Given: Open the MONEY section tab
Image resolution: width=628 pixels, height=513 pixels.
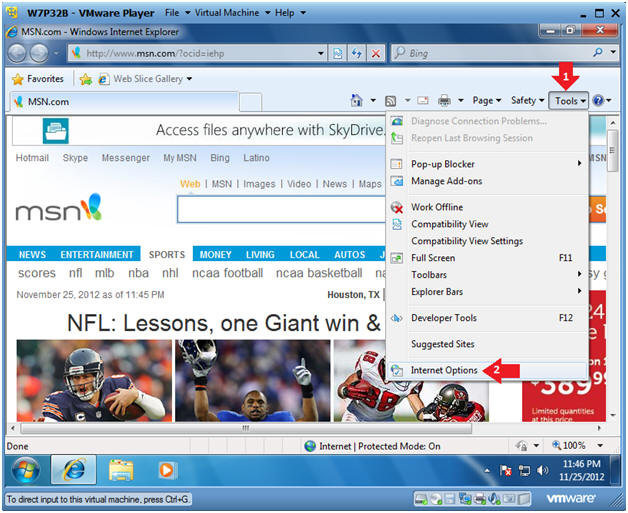Looking at the screenshot, I should 215,254.
